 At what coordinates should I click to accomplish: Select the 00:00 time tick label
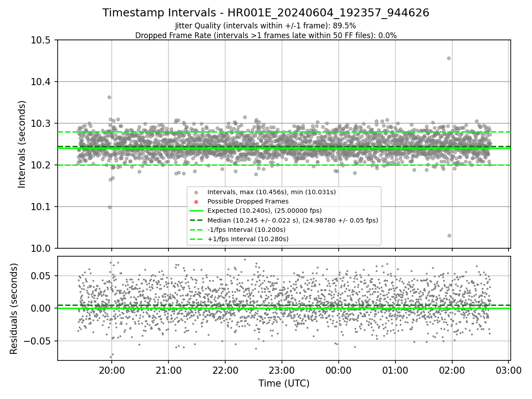tap(338, 371)
